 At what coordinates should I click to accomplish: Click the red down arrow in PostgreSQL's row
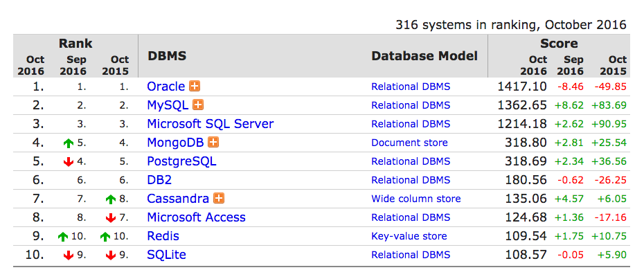[x=69, y=162]
